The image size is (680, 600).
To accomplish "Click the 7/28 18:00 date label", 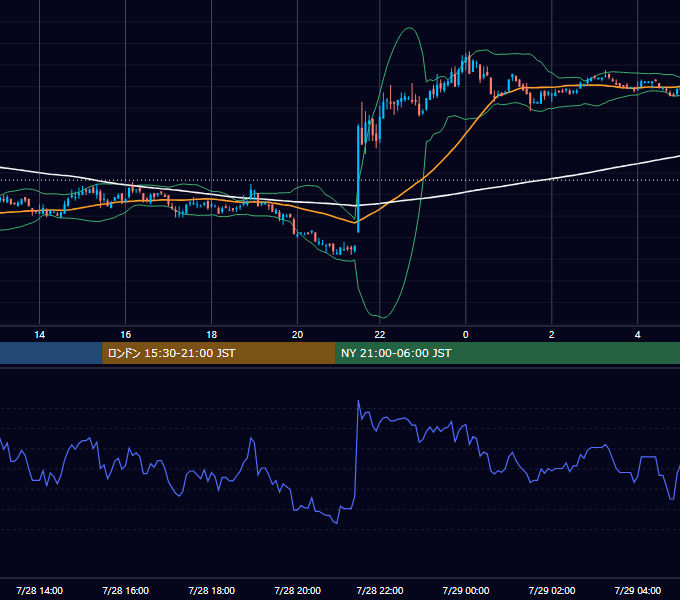I will (x=211, y=590).
